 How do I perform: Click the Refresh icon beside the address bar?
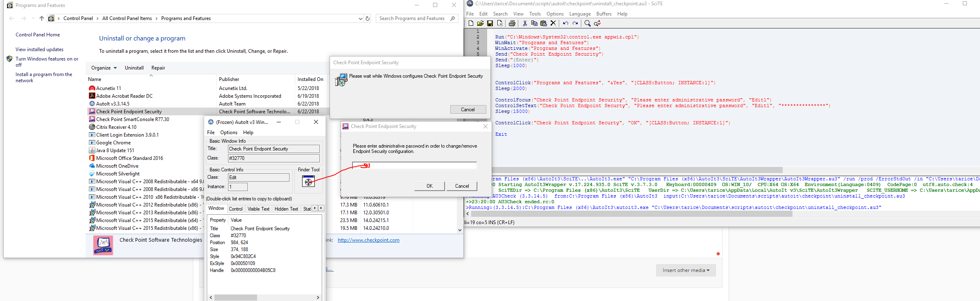tap(368, 18)
